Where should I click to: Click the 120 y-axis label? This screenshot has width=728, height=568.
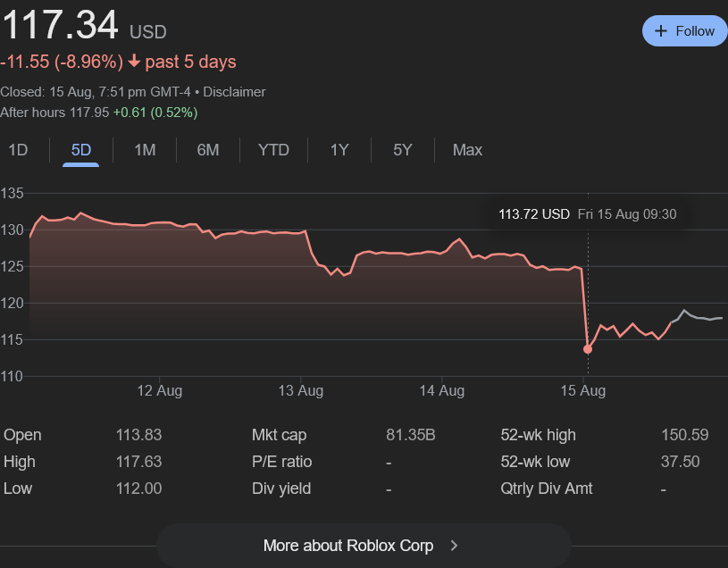click(x=12, y=303)
